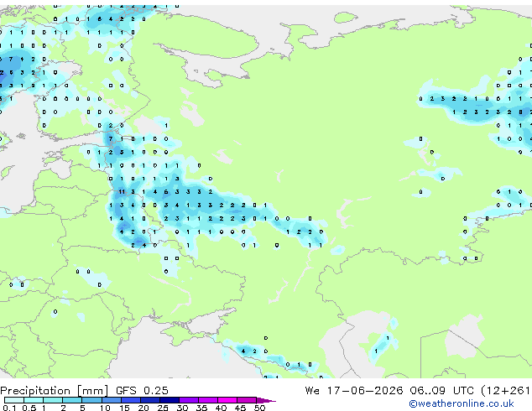Click the legend arrow tip beyond 50 mm
This screenshot has height=411, width=532.
coord(266,400)
